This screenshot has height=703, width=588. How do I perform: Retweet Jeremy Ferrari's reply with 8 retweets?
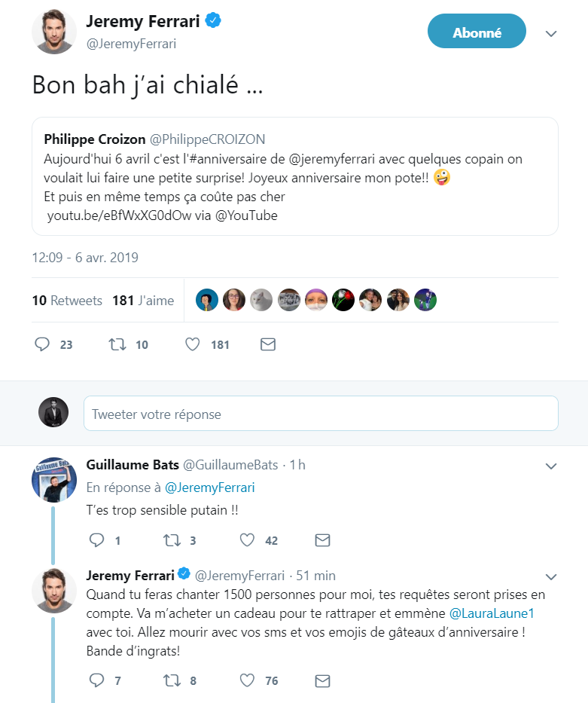(x=172, y=680)
